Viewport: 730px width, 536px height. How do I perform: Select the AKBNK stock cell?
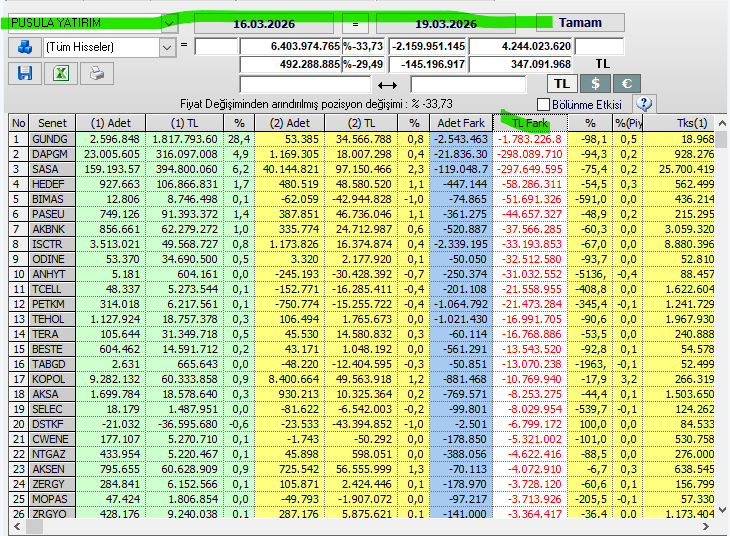52,229
